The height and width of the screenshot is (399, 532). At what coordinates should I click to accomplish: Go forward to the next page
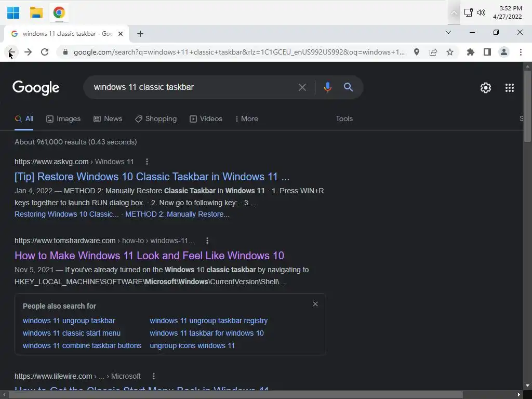click(28, 52)
